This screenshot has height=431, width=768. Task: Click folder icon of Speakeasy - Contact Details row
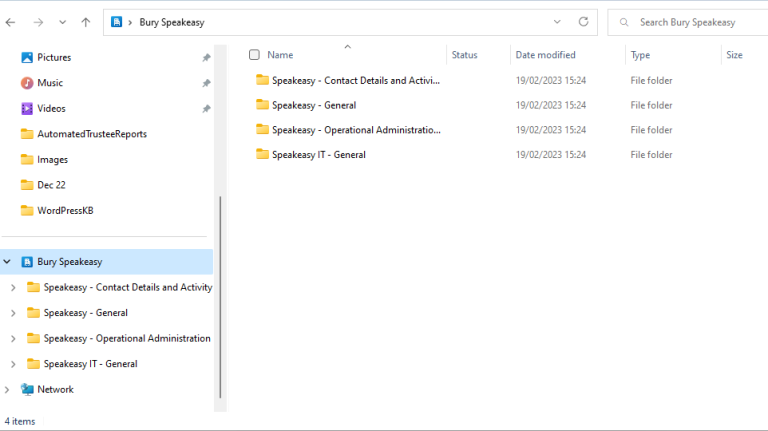263,79
